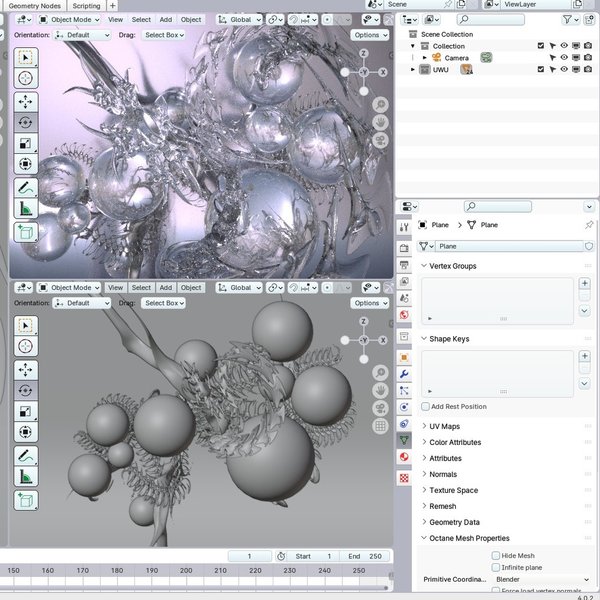Image resolution: width=600 pixels, height=600 pixels.
Task: Expand the UWU collection in outliner
Action: [414, 69]
